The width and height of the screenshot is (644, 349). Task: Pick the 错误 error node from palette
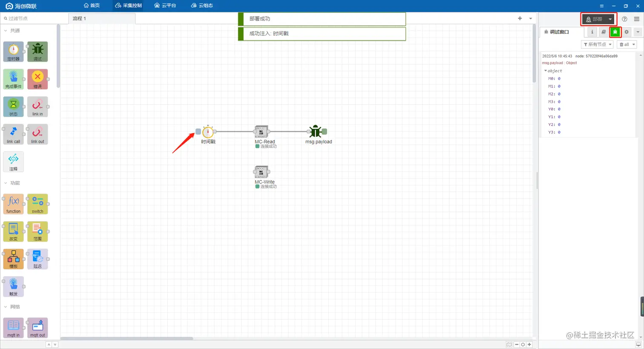(x=37, y=79)
